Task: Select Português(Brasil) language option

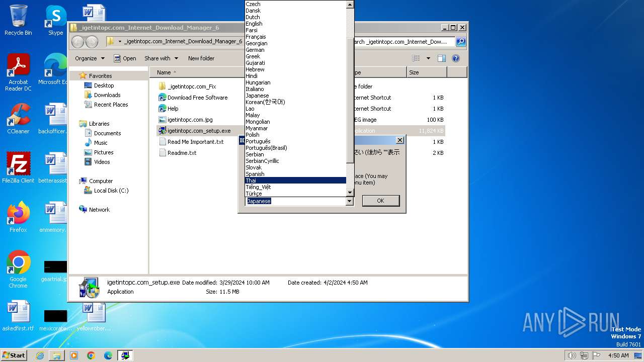Action: click(x=296, y=148)
